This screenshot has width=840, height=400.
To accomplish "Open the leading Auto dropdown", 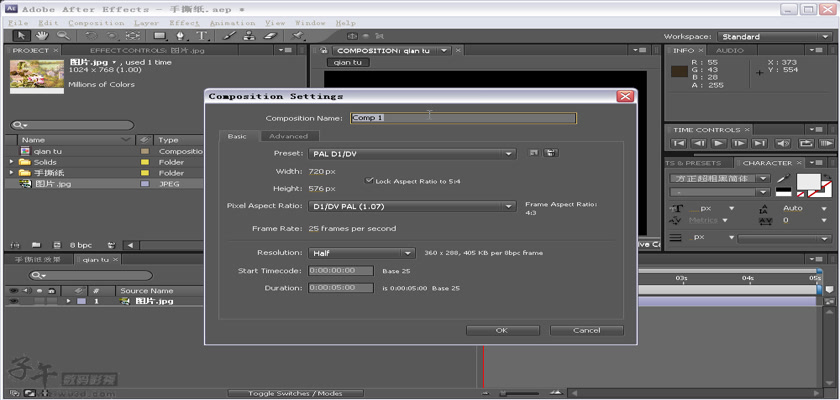I will click(x=824, y=208).
